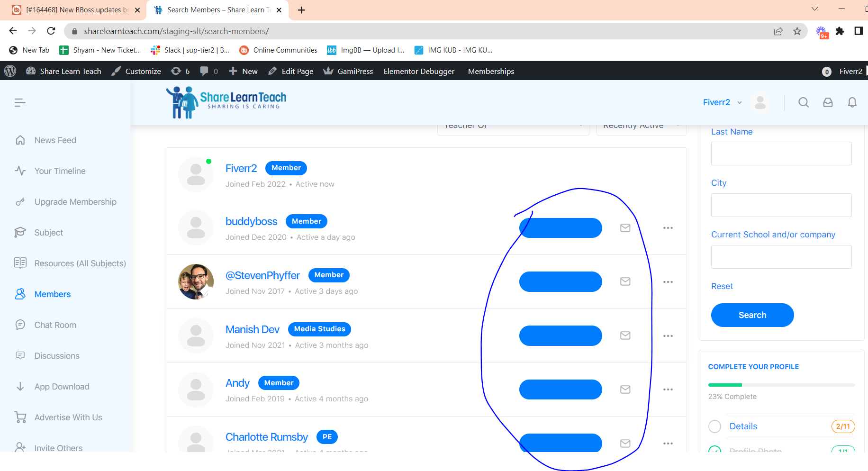Go to News Feed in sidebar
Screen dimensions: 868x471
55,140
